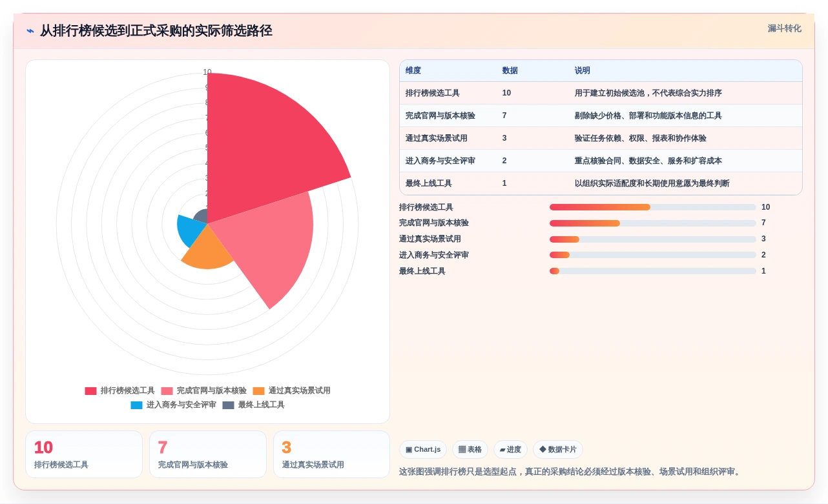Toggle 最终上线工具 legend entry

(253, 405)
